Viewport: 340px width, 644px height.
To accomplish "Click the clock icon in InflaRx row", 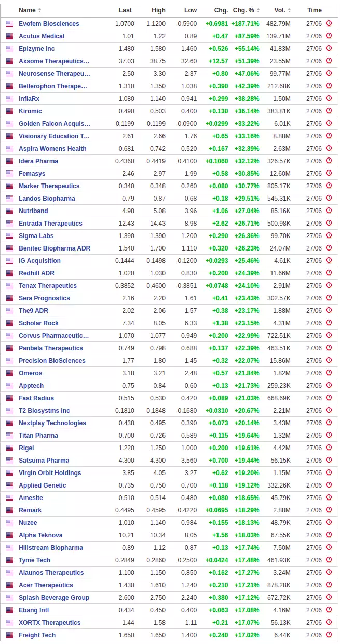I will pyautogui.click(x=329, y=98).
